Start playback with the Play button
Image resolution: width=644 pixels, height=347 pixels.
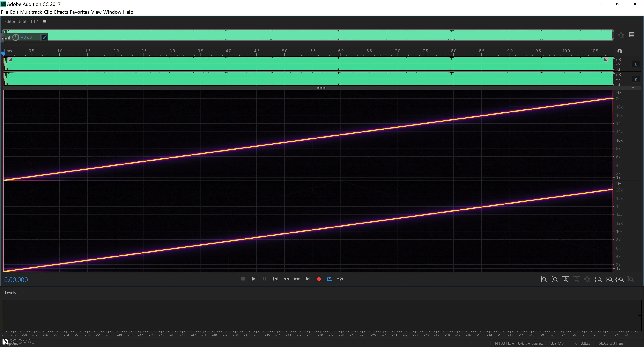point(253,279)
